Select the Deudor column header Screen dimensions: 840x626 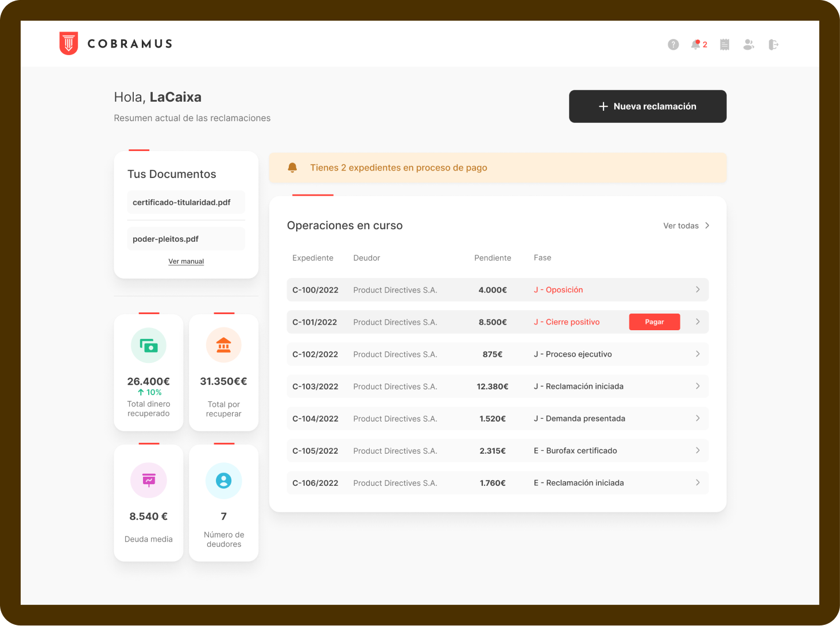(367, 258)
